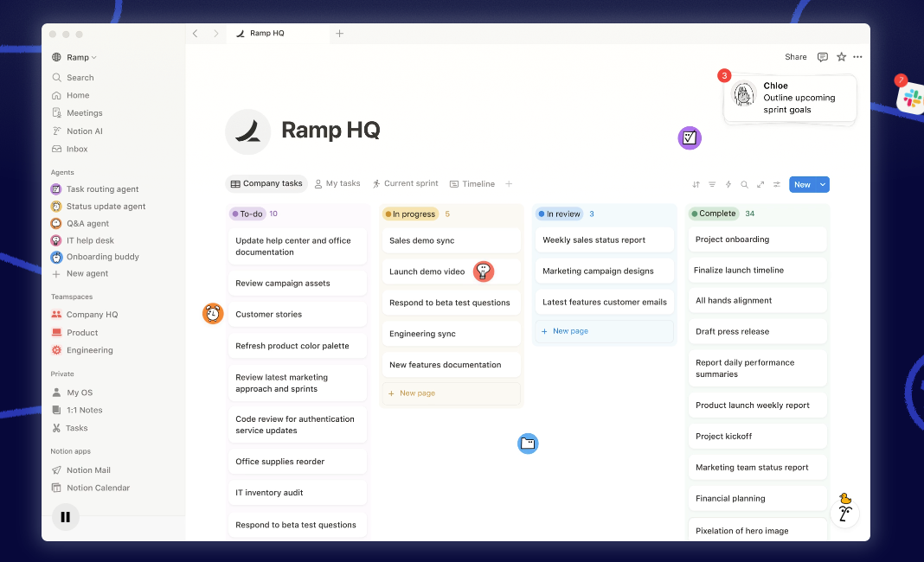Click New page under In progress
The width and height of the screenshot is (924, 562).
click(x=417, y=393)
